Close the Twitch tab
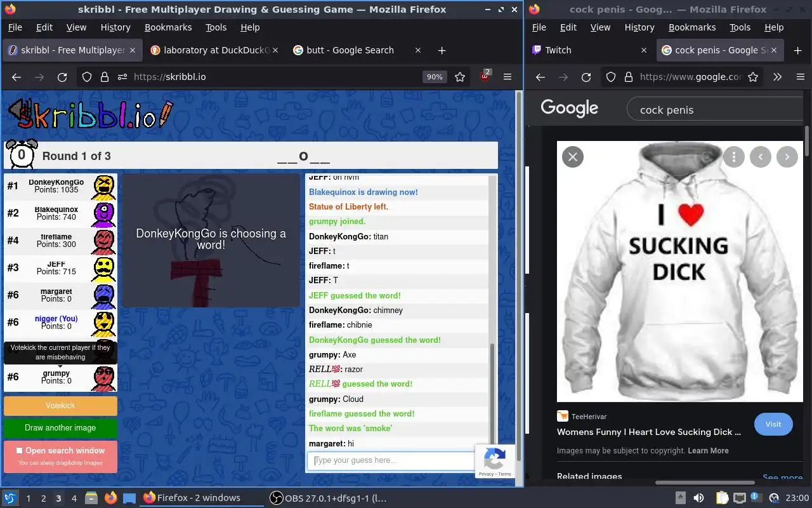The width and height of the screenshot is (812, 508). [644, 50]
